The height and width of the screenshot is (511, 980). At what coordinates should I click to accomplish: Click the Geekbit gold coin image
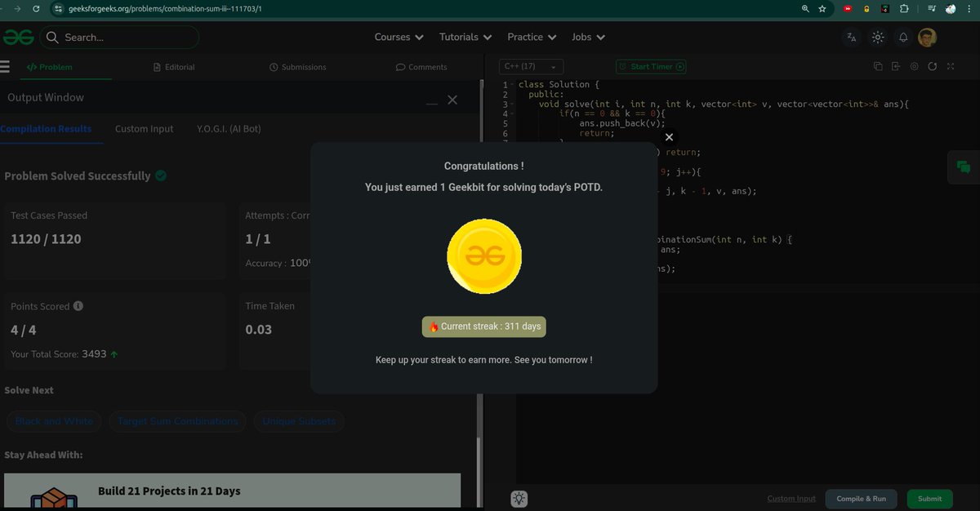coord(483,256)
